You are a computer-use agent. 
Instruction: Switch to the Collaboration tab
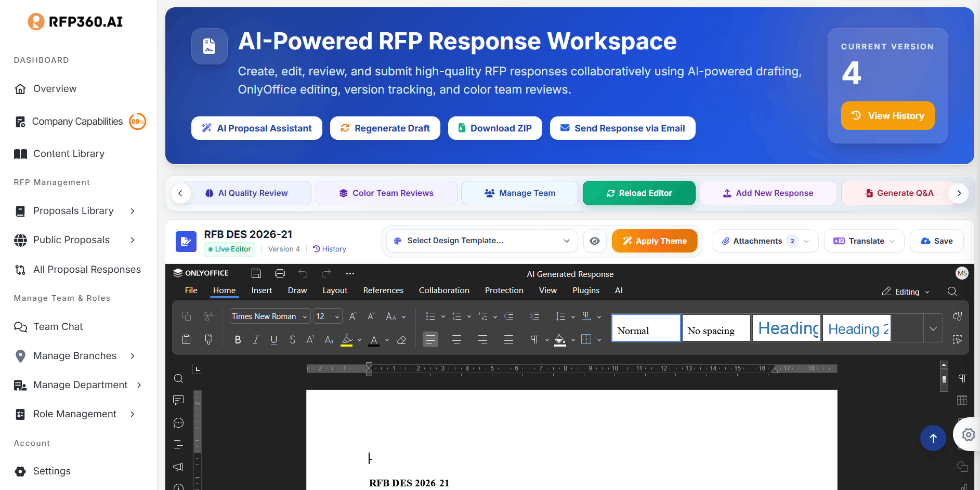pyautogui.click(x=444, y=290)
